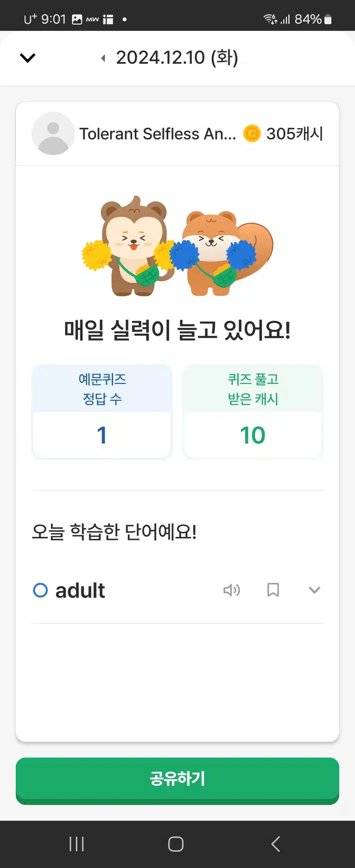Tap the Android back button
This screenshot has height=868, width=355.
(275, 844)
